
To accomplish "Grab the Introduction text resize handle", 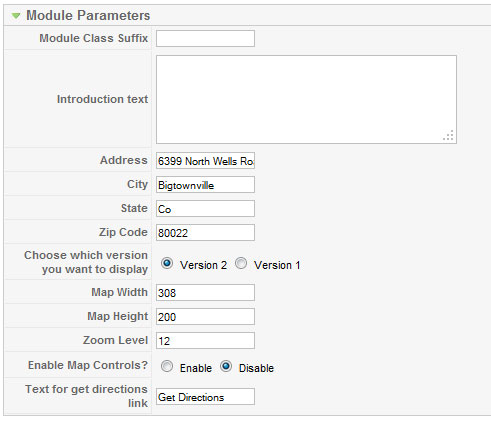I will pos(449,136).
